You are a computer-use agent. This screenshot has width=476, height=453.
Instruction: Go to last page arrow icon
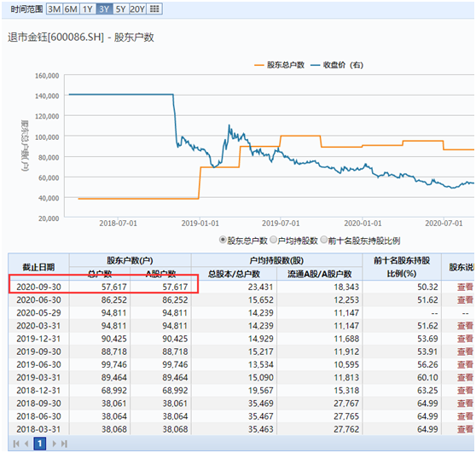coord(64,444)
